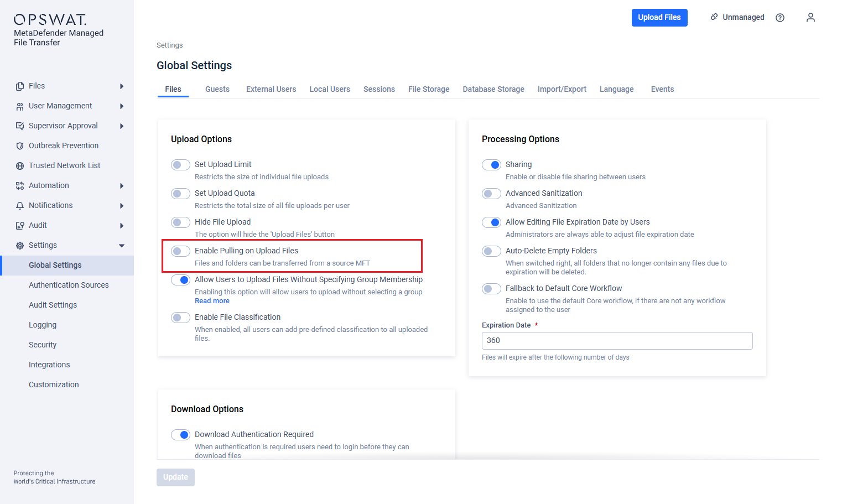Viewport: 842px width, 504px height.
Task: Expand the Automation submenu arrow
Action: pyautogui.click(x=122, y=186)
